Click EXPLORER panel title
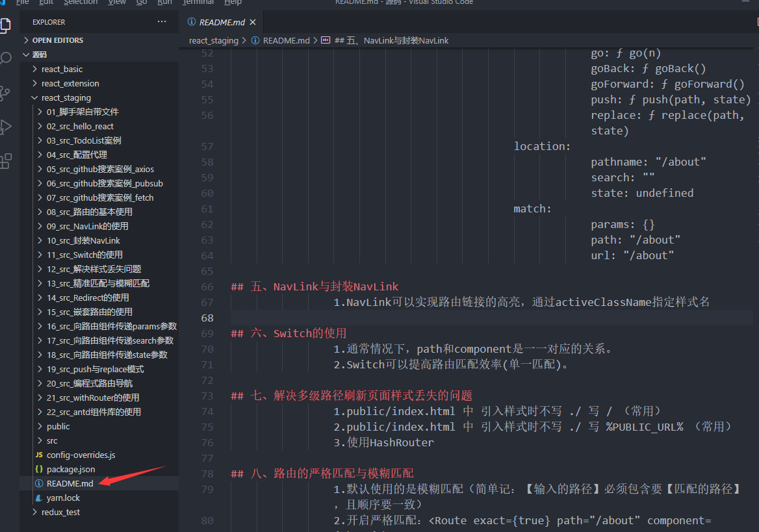This screenshot has height=532, width=759. tap(48, 22)
